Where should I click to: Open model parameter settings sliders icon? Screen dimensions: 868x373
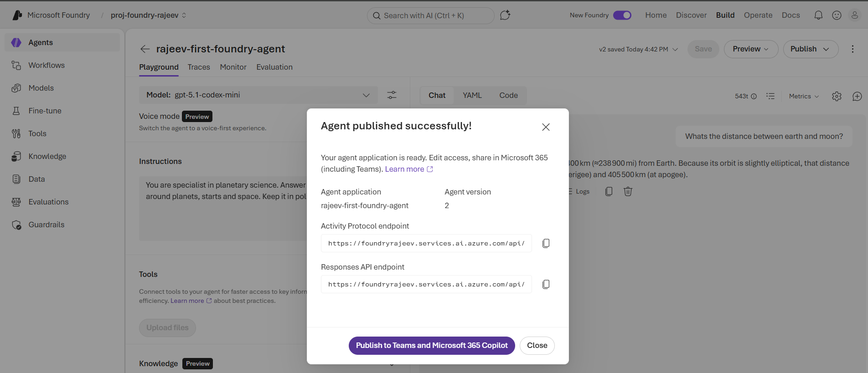[x=392, y=95]
